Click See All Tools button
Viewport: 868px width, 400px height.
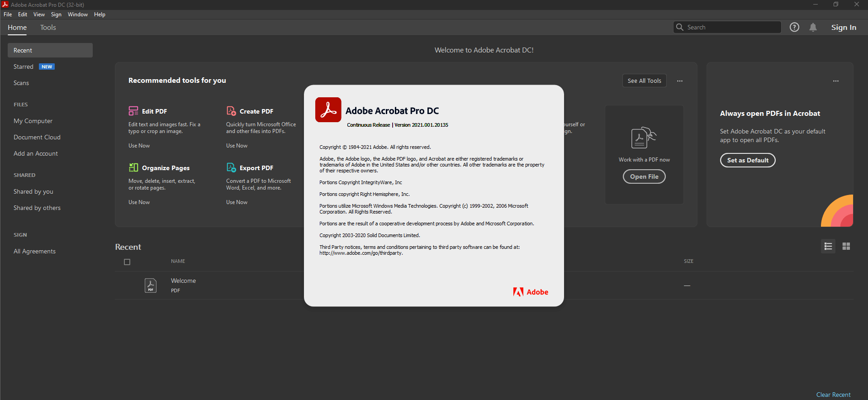click(x=644, y=81)
